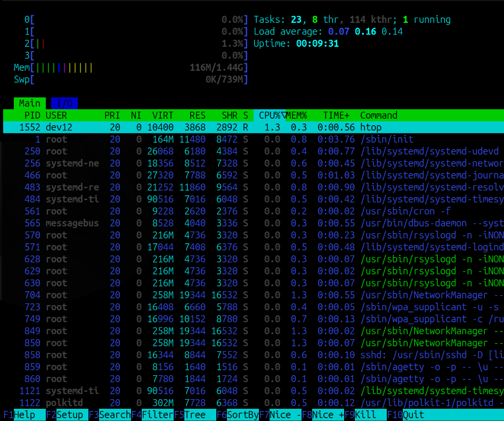Open the F6 SortBy menu

[x=238, y=415]
